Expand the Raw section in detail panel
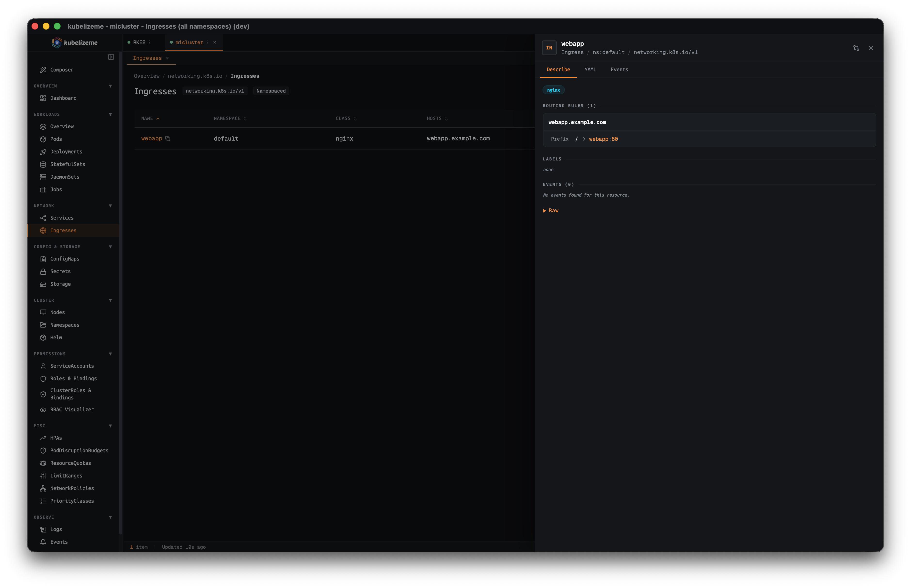This screenshot has width=911, height=588. (551, 211)
